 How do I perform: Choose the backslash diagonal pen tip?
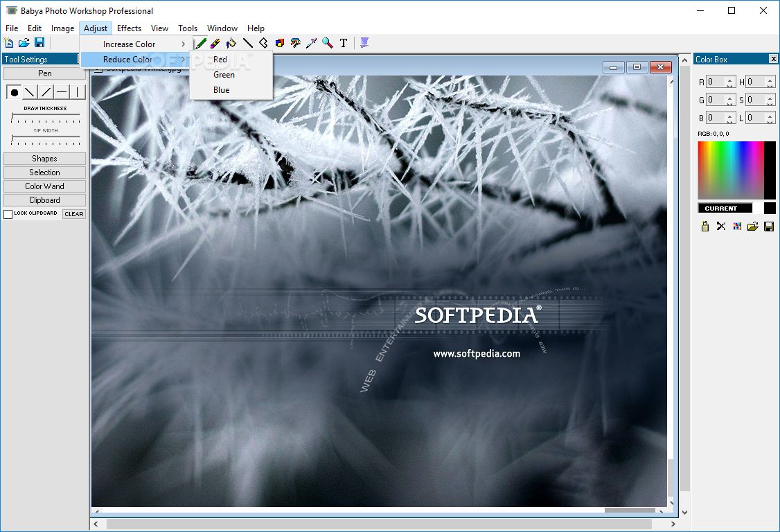30,92
